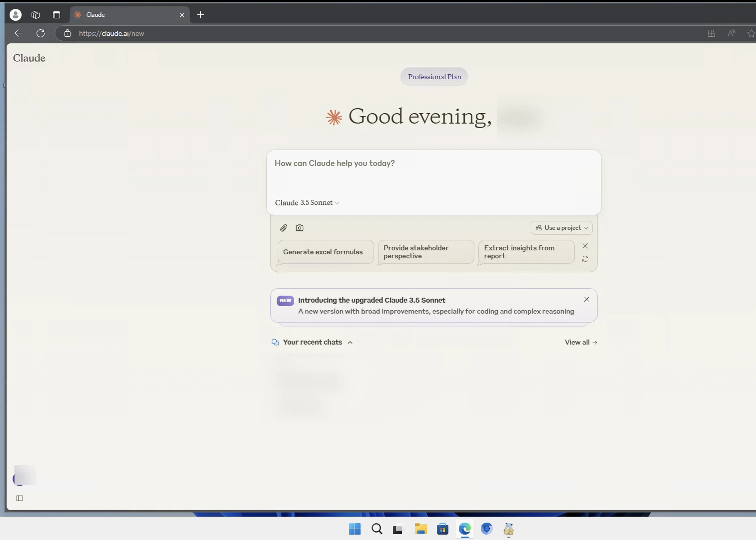Refresh the suggested prompts list
Viewport: 756px width, 541px height.
[585, 259]
